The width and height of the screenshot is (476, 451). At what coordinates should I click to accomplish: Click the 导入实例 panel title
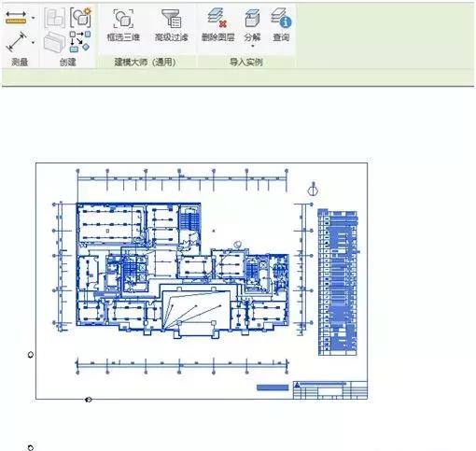(x=246, y=63)
